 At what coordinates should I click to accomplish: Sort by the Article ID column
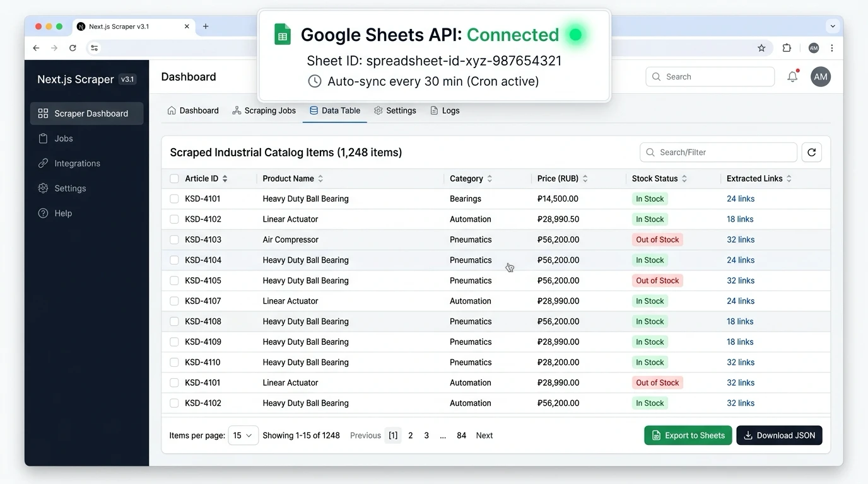206,179
